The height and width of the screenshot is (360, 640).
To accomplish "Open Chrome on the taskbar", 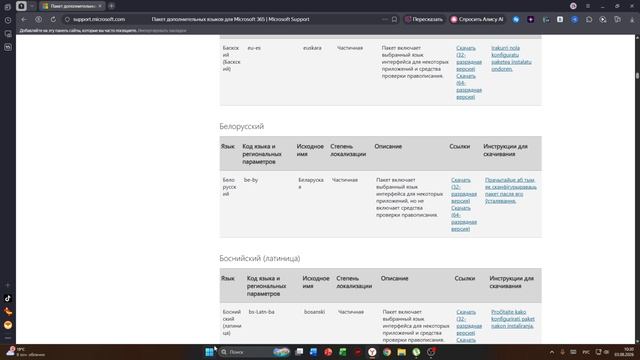I will (387, 352).
